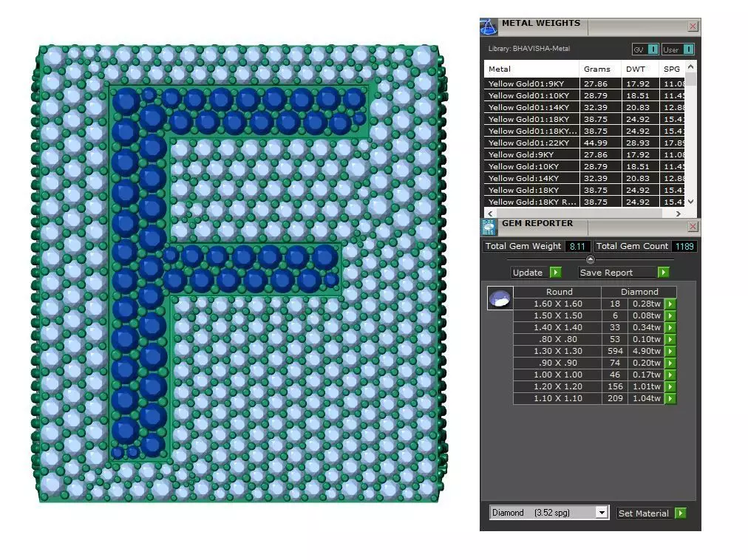The height and width of the screenshot is (560, 748).
Task: Select Yellow Gold01:14KY metal row
Action: click(x=585, y=108)
